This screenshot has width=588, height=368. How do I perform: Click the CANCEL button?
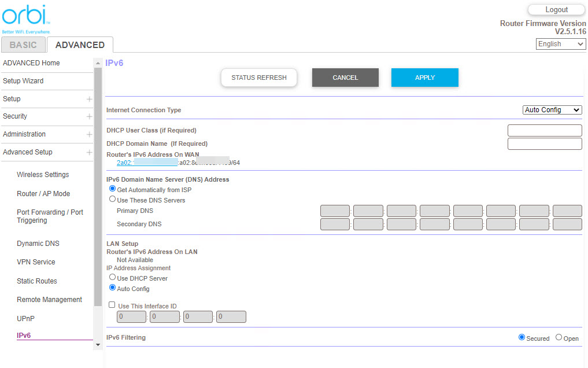(345, 78)
